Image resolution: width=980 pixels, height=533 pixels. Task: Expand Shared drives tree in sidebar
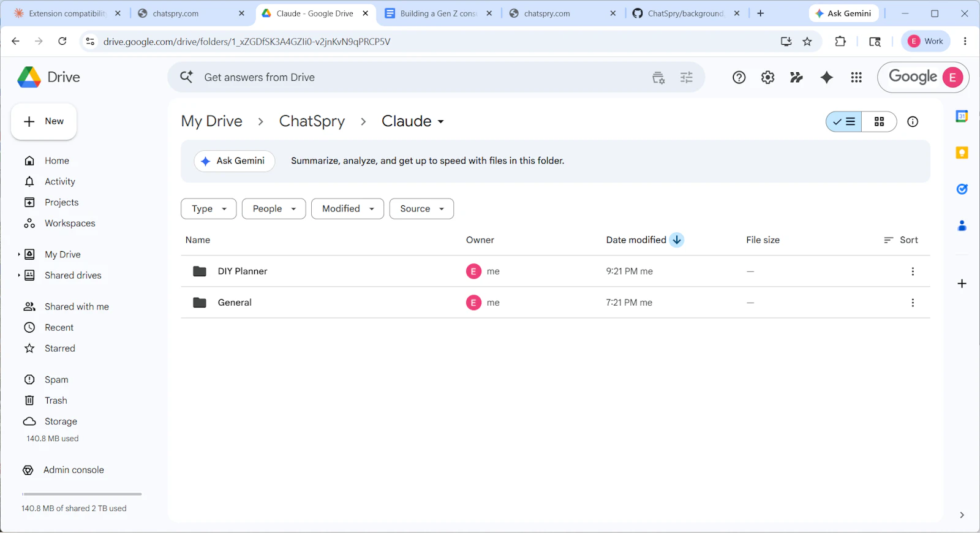coord(19,275)
